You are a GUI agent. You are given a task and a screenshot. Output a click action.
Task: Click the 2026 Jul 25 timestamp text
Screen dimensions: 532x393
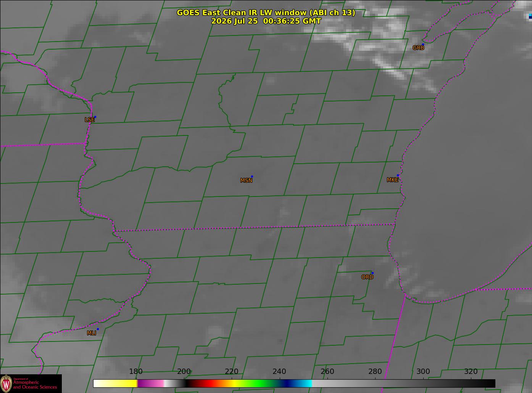pyautogui.click(x=266, y=21)
